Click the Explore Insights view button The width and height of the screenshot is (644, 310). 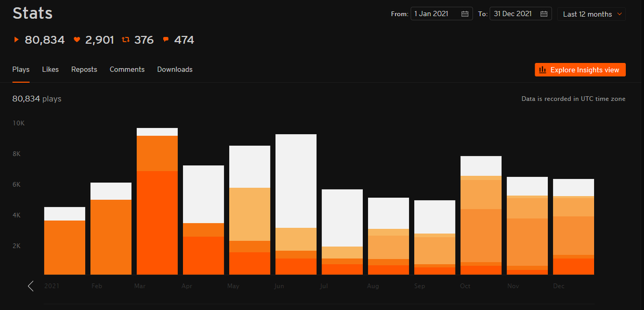click(580, 70)
